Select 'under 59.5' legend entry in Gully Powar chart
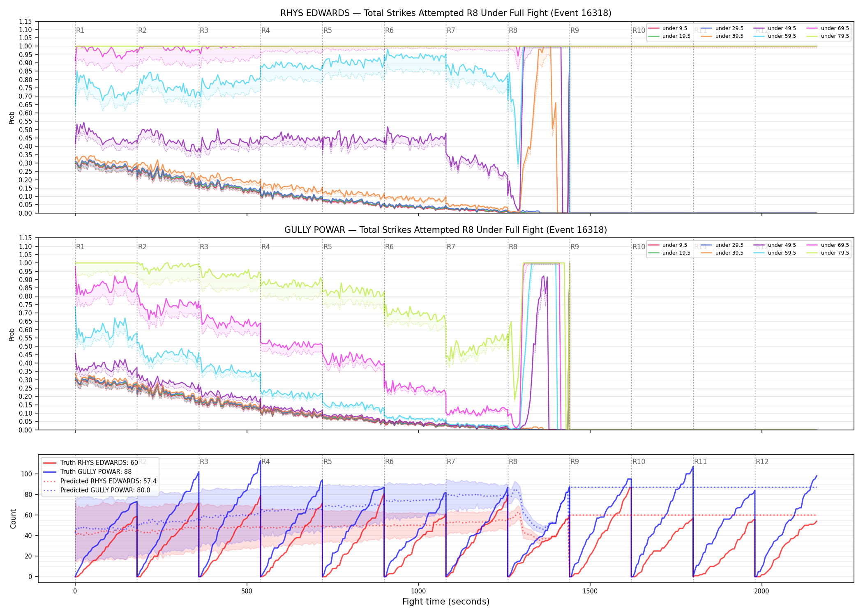Image resolution: width=863 pixels, height=616 pixels. (775, 253)
